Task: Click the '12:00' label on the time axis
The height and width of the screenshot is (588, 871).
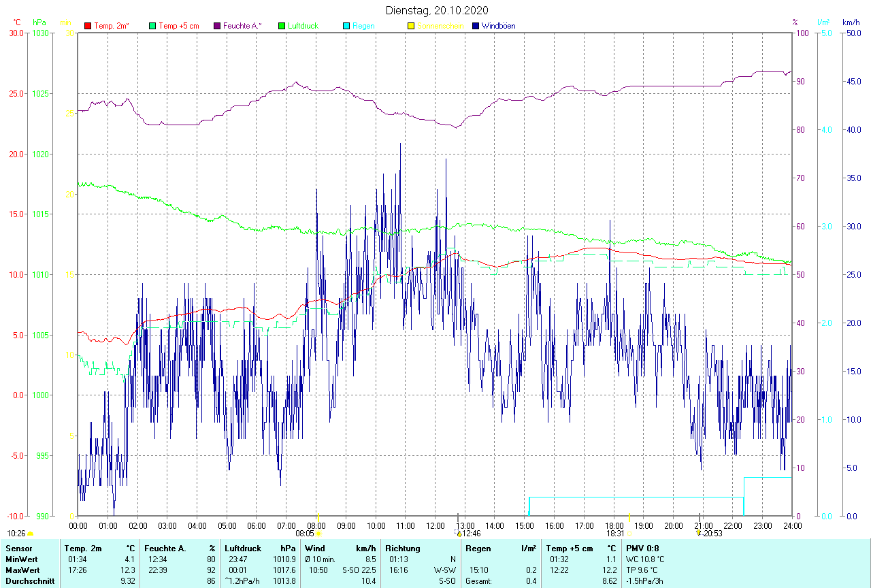Action: pyautogui.click(x=435, y=525)
